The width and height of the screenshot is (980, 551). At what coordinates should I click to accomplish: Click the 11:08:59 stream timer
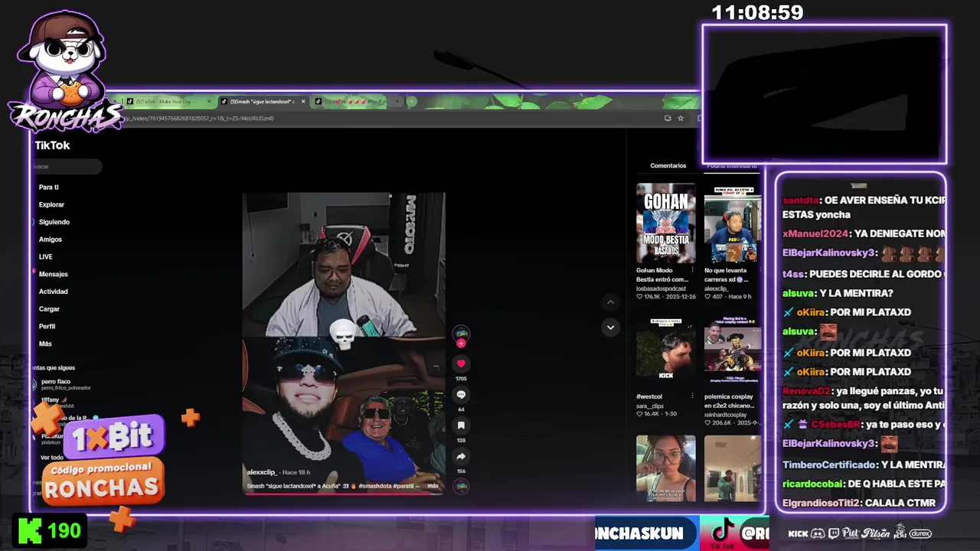(757, 12)
